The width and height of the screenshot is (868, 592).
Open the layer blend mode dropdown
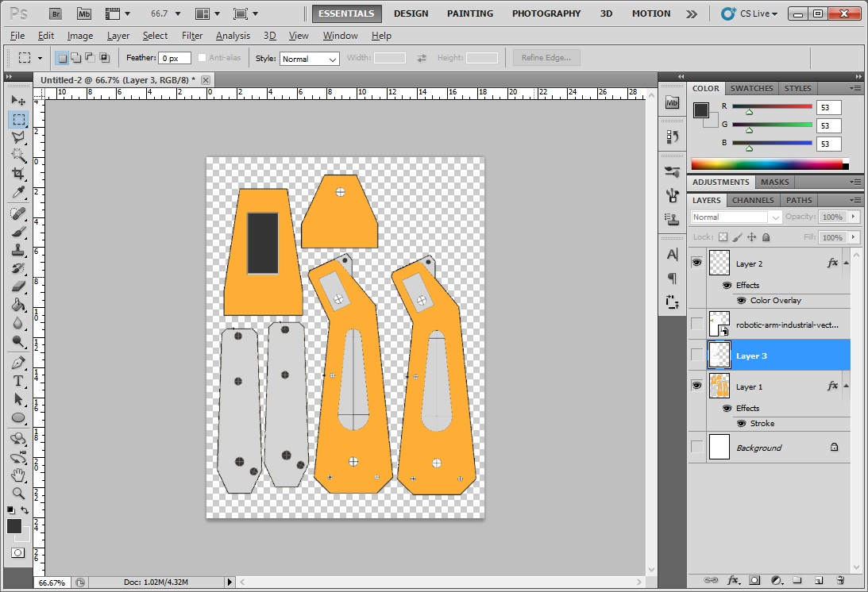[x=735, y=217]
